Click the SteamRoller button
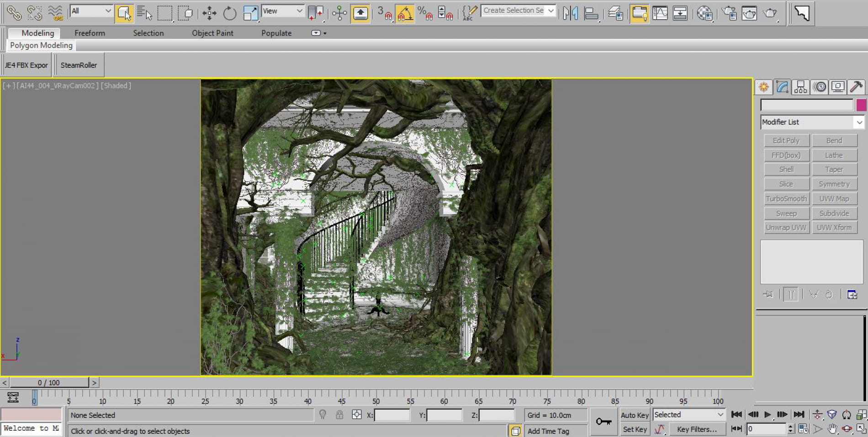868x437 pixels. [x=79, y=65]
